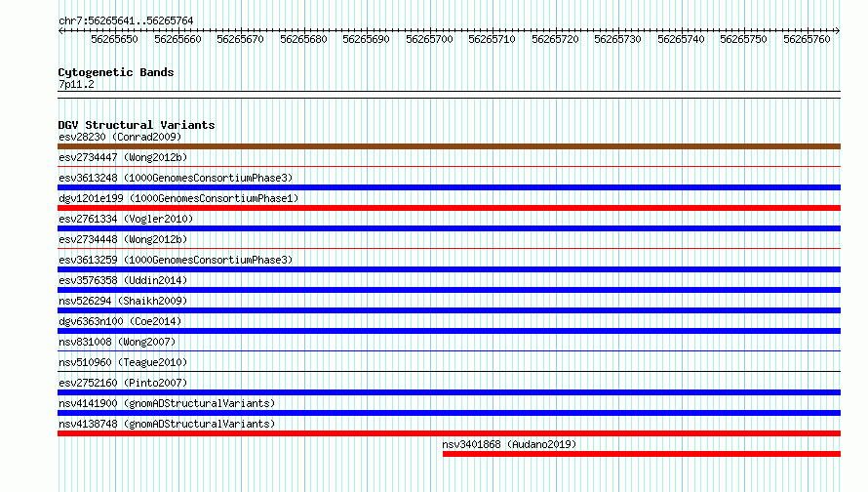The width and height of the screenshot is (868, 492).
Task: Click the blue bar under dgv6363n100
Action: pos(449,331)
